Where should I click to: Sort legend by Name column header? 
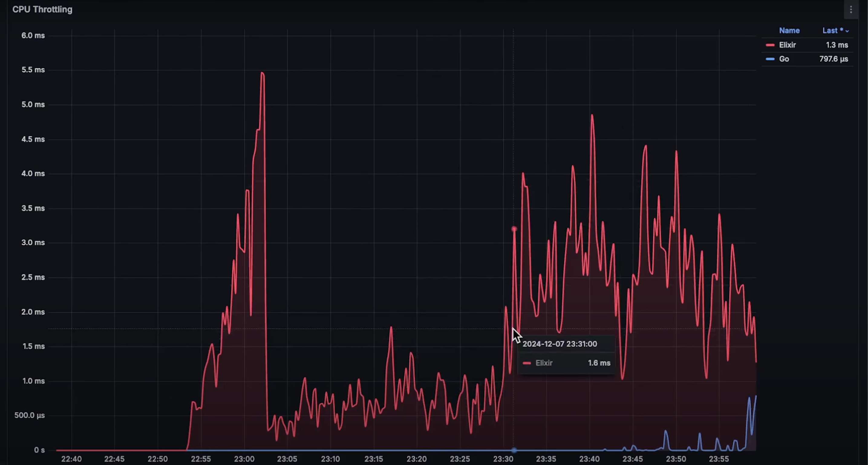coord(789,31)
